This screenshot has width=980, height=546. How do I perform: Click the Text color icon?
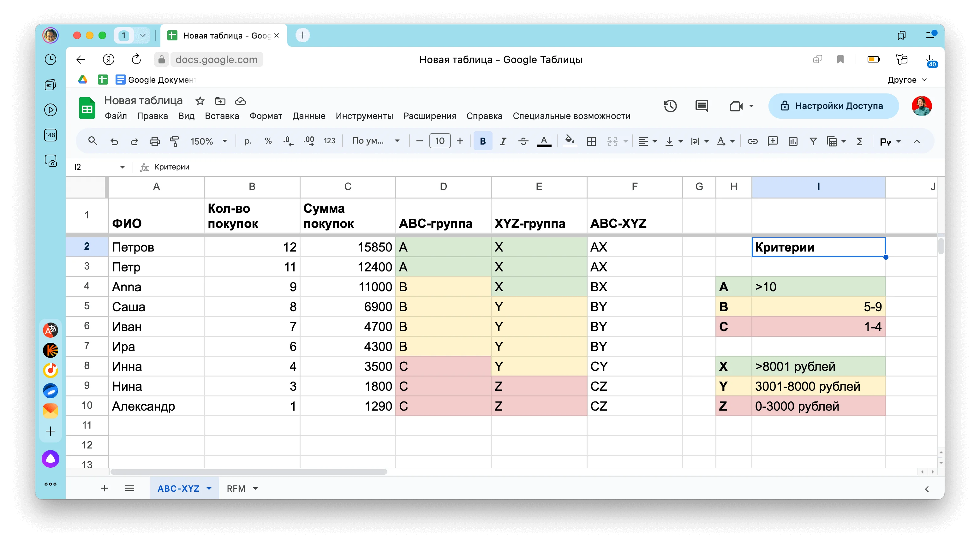[543, 140]
